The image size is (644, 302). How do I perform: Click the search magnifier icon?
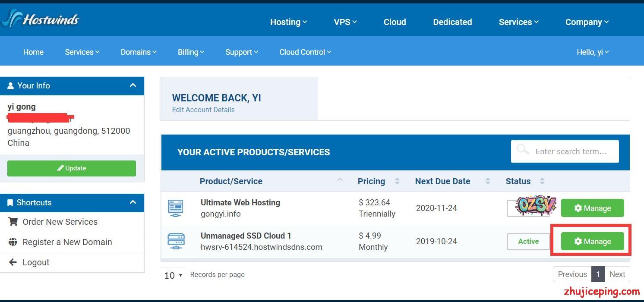point(523,150)
